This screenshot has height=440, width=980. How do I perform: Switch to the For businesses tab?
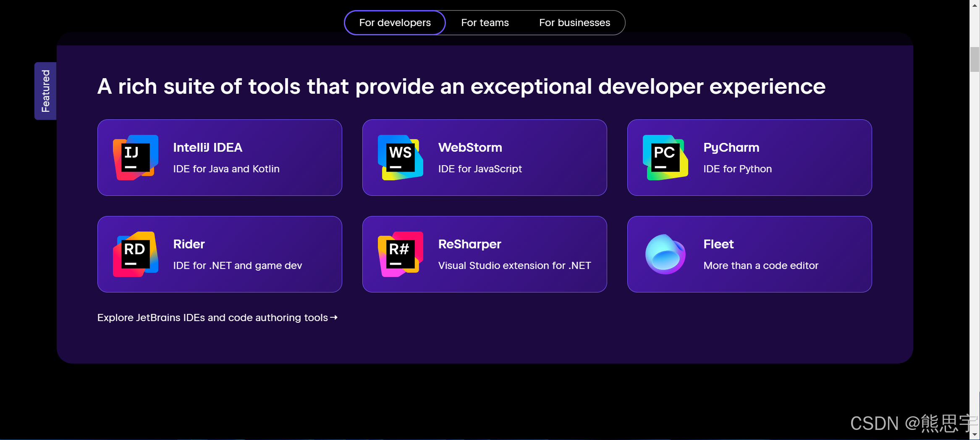point(574,23)
